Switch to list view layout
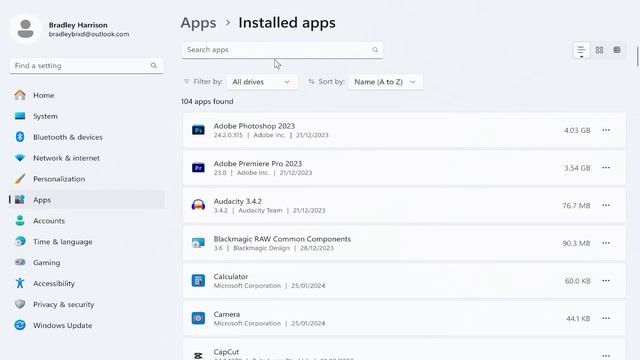 (581, 50)
